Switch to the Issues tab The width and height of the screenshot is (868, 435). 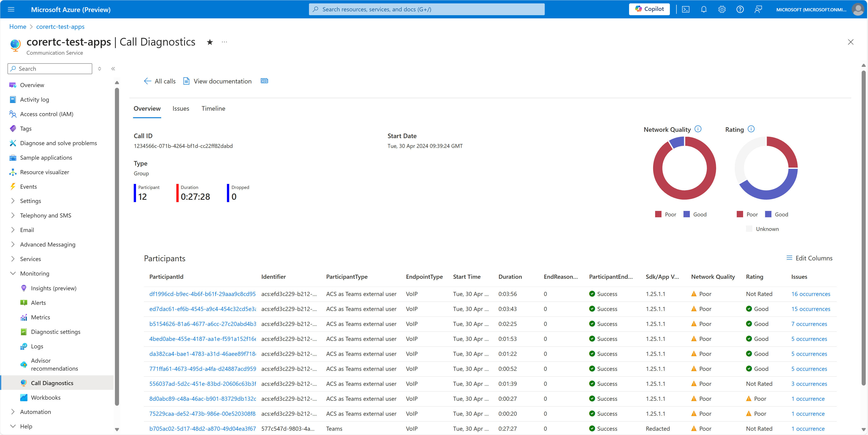pyautogui.click(x=180, y=108)
